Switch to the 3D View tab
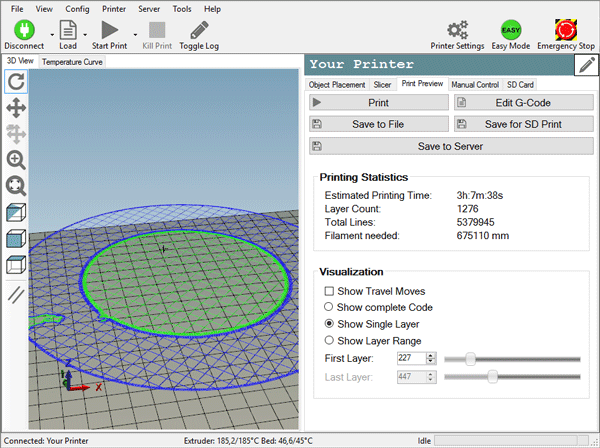Image resolution: width=600 pixels, height=448 pixels. (20, 61)
